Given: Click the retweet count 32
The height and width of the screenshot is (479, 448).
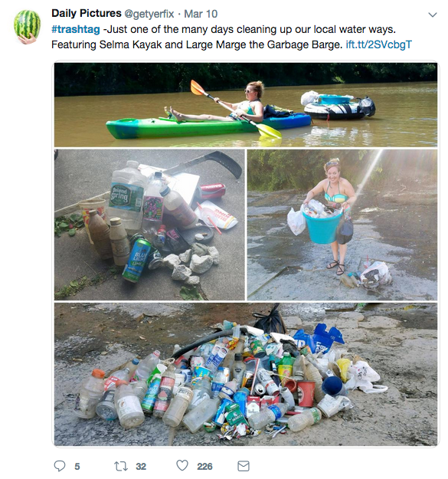Looking at the screenshot, I should click(141, 467).
